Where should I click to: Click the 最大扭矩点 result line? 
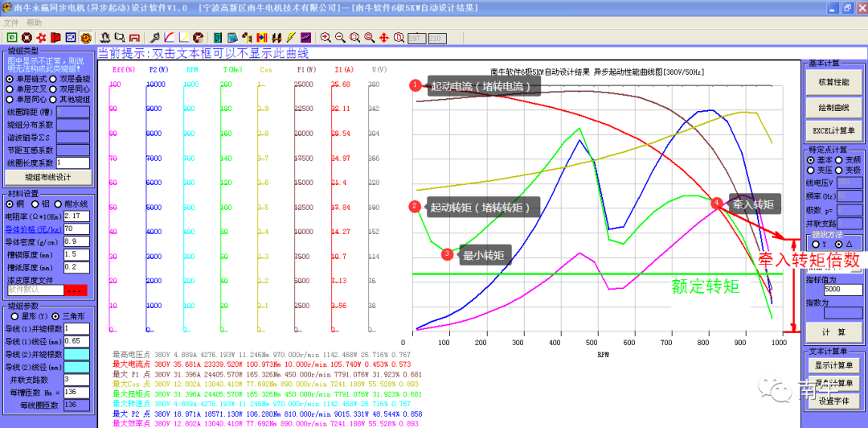tap(266, 393)
